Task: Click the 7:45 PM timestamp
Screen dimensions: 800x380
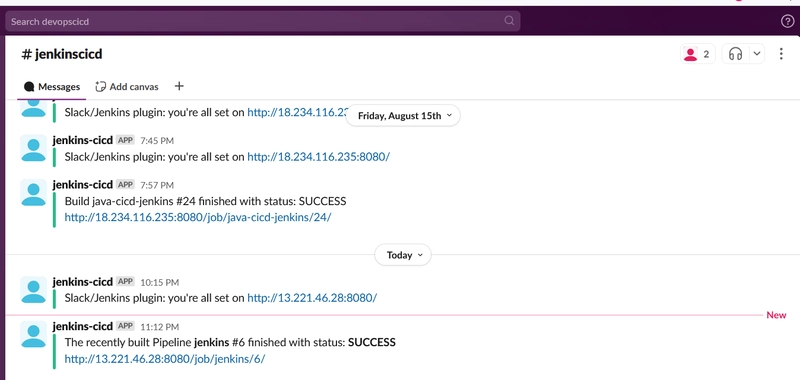Action: (x=157, y=141)
